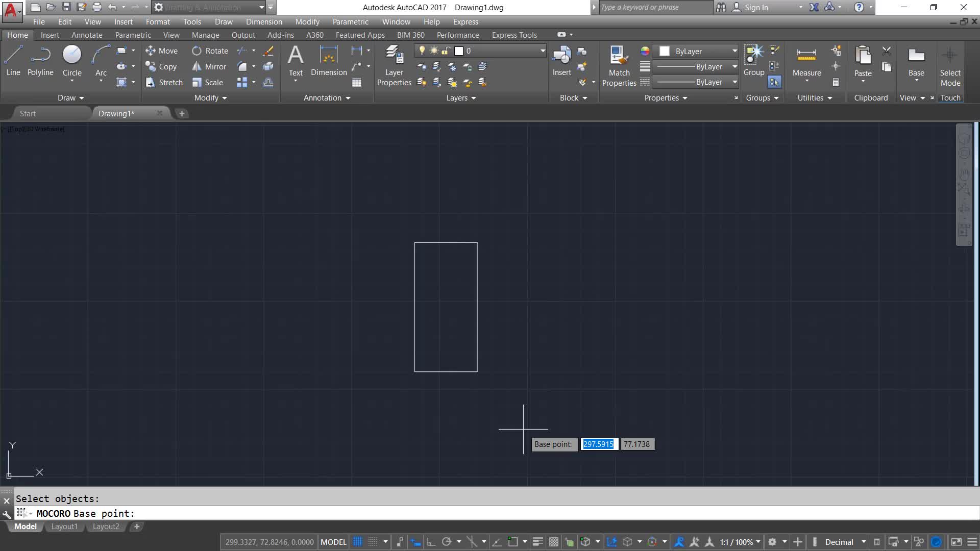Viewport: 980px width, 551px height.
Task: Select the Line tool
Action: click(13, 61)
